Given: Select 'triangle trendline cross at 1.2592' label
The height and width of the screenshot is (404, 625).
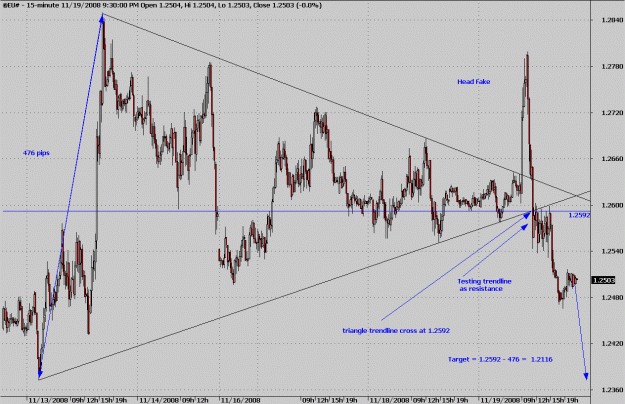Looking at the screenshot, I should pyautogui.click(x=396, y=331).
